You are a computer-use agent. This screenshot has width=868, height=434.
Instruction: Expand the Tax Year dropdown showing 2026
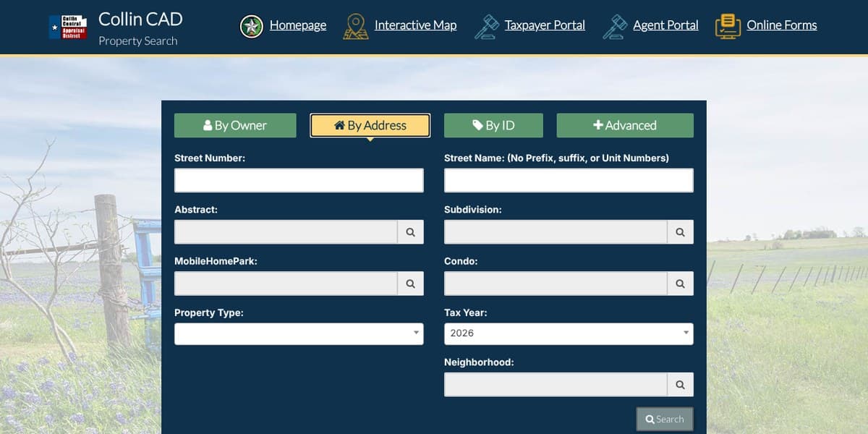pyautogui.click(x=569, y=333)
